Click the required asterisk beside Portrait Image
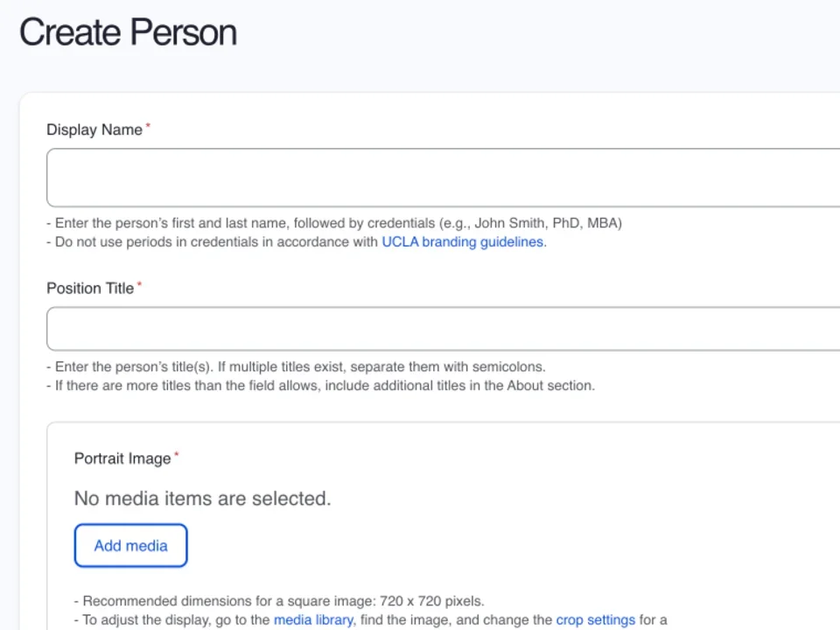The image size is (840, 630). coord(176,452)
